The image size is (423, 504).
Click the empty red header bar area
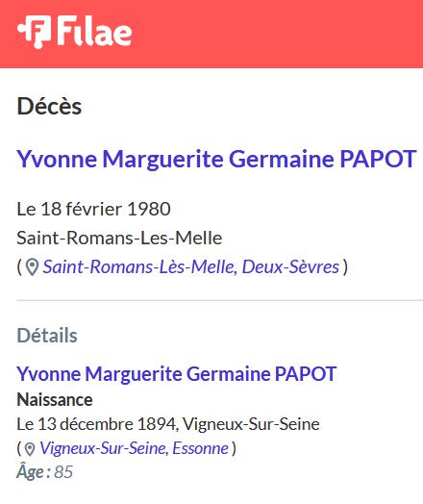click(276, 34)
